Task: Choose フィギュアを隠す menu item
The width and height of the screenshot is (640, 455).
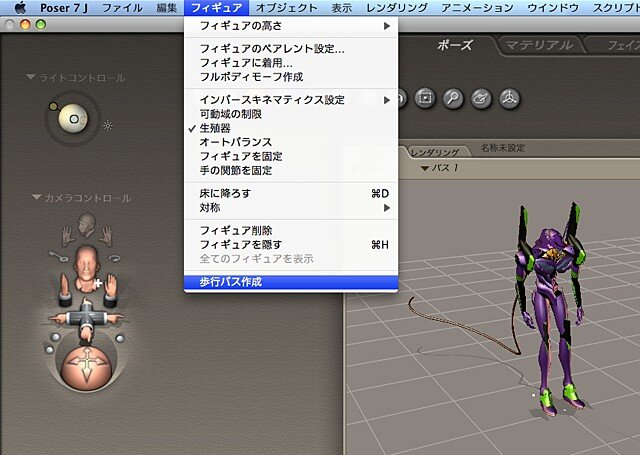Action: click(x=291, y=244)
